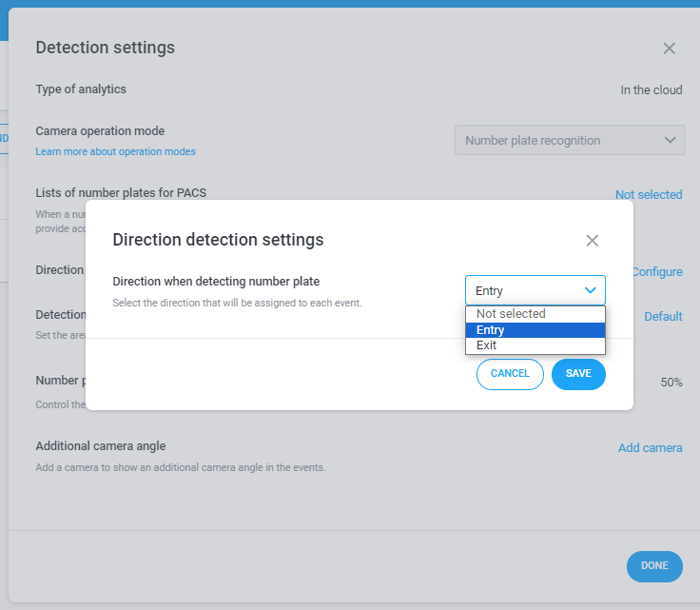This screenshot has width=700, height=610.
Task: Click the chevron in the Entry dropdown
Action: tap(591, 290)
